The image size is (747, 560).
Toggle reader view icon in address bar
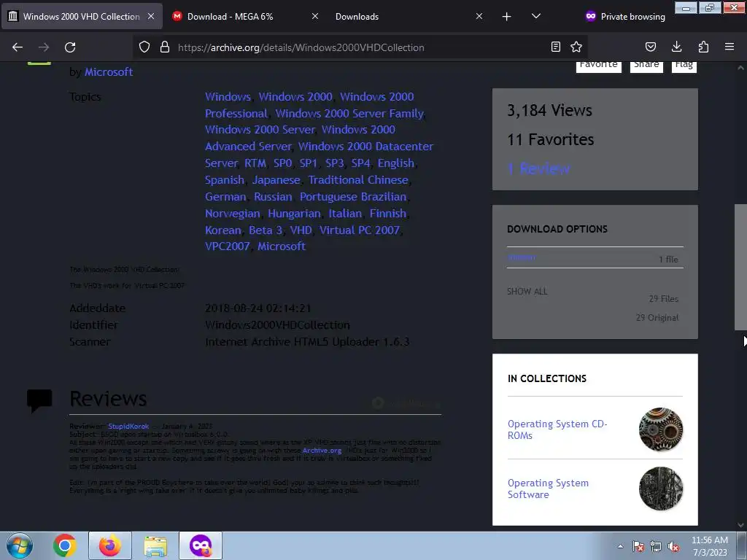pos(555,47)
